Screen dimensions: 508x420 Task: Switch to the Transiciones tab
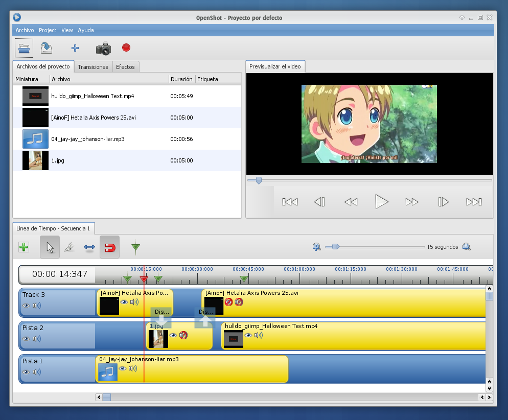point(93,67)
